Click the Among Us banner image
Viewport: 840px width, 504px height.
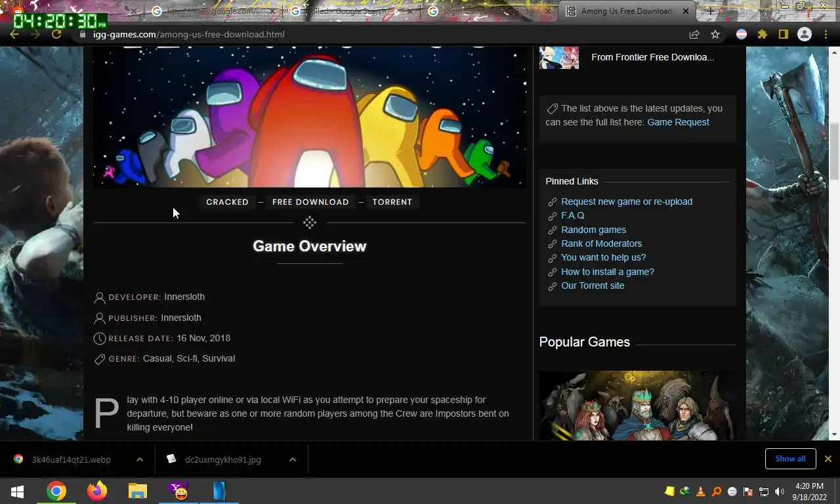click(x=310, y=117)
